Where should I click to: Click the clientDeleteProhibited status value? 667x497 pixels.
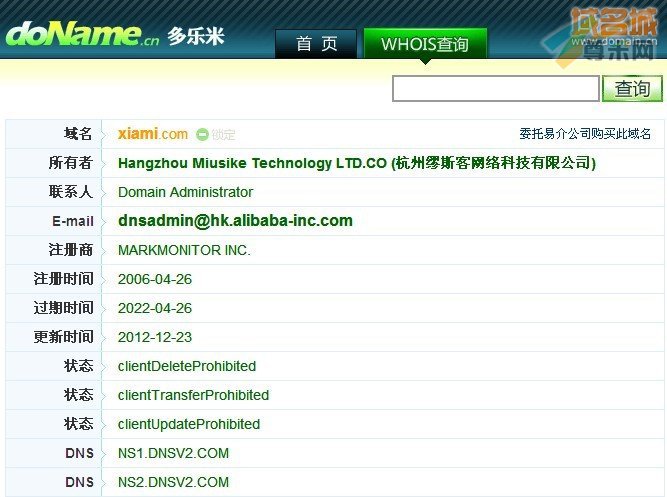point(187,366)
